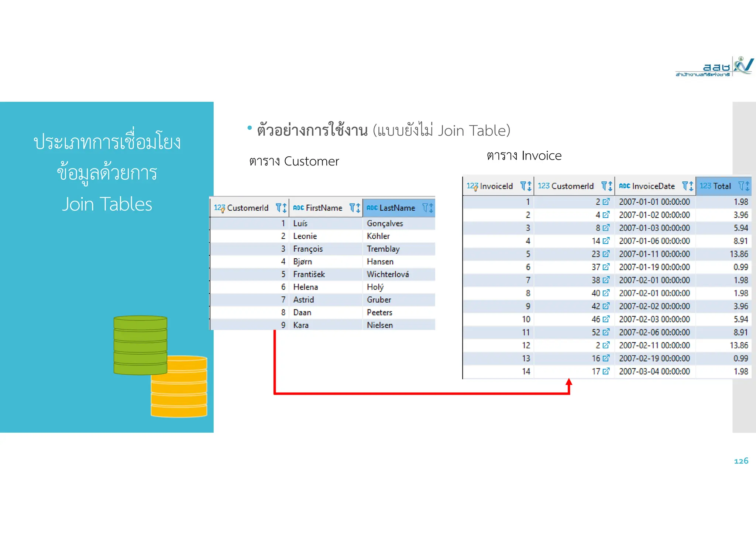The width and height of the screenshot is (756, 535).
Task: Click the sort arrows in InvoiceId header
Action: [529, 186]
